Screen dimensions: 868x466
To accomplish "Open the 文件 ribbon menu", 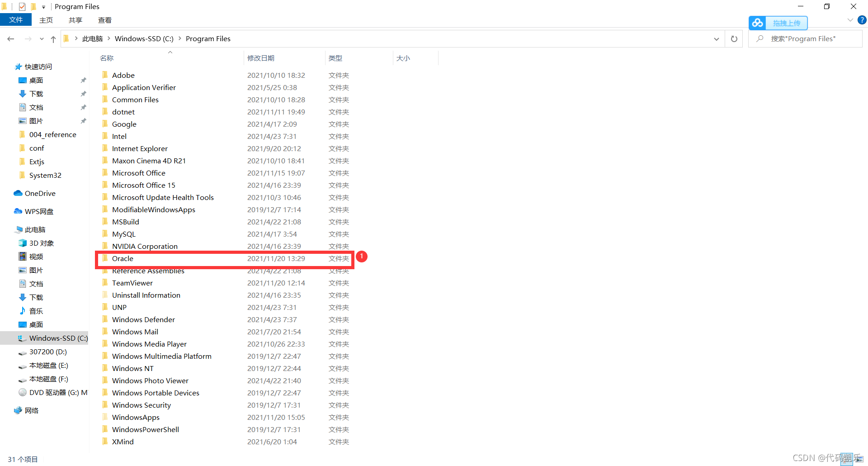I will pos(16,20).
